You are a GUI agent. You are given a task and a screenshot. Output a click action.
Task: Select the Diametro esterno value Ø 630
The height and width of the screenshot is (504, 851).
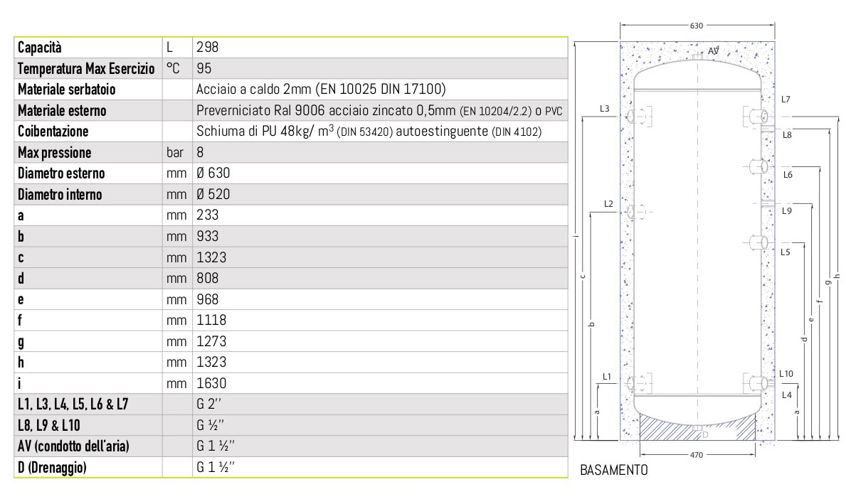click(x=213, y=173)
